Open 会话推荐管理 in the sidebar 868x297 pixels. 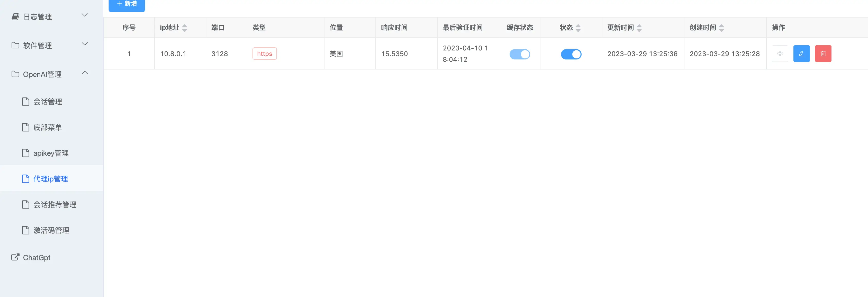[55, 205]
